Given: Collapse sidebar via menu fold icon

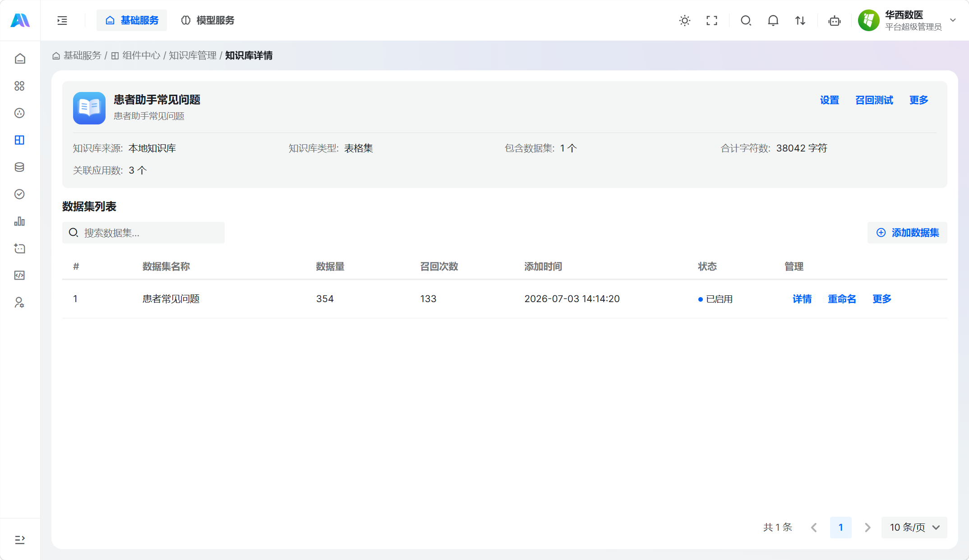Looking at the screenshot, I should point(62,20).
